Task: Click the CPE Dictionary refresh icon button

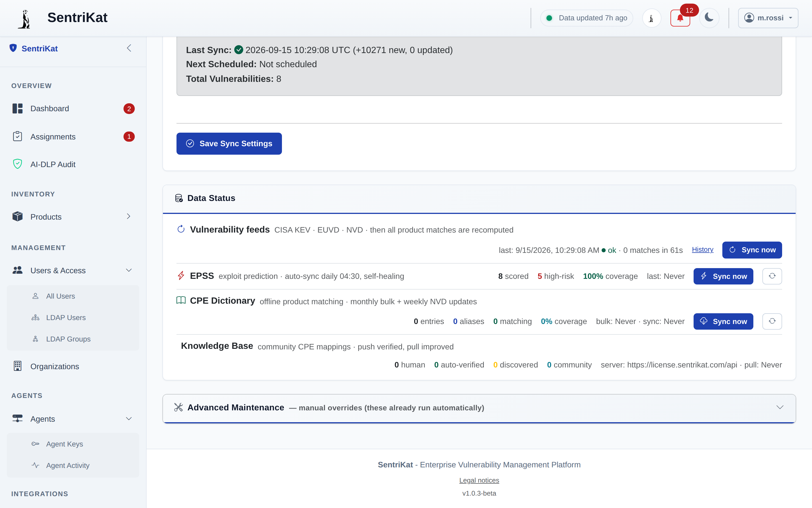Action: pyautogui.click(x=772, y=321)
